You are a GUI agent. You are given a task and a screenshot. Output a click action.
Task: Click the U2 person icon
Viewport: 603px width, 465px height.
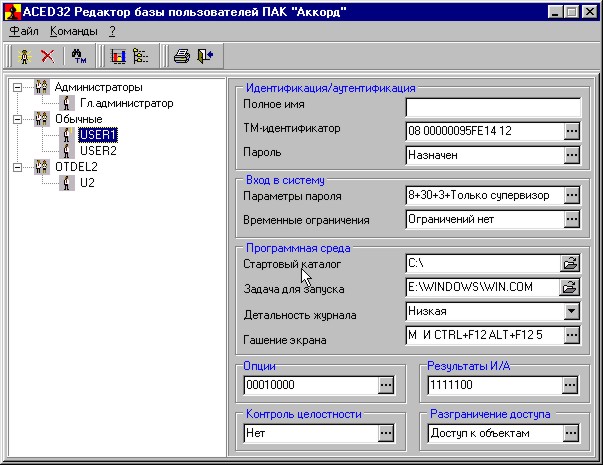click(67, 183)
